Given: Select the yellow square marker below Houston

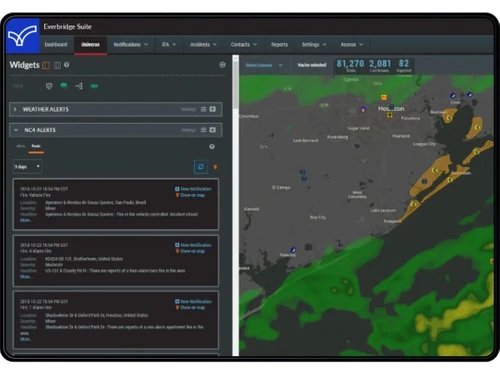Looking at the screenshot, I should coord(389,115).
